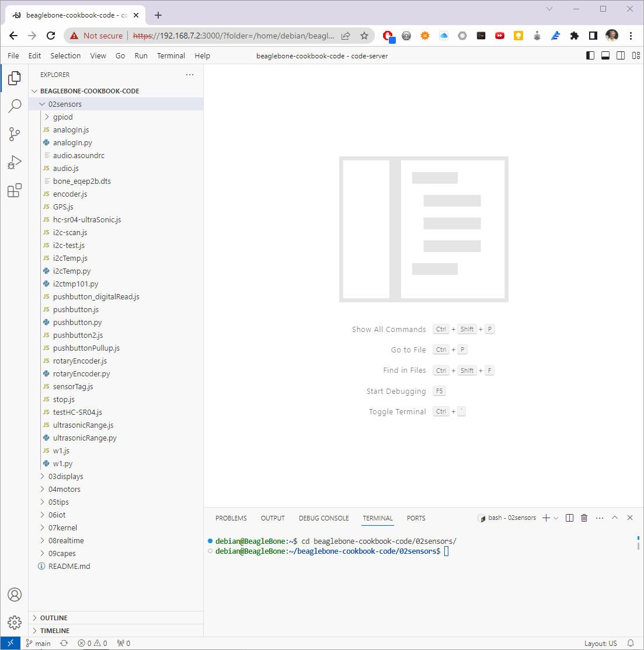The image size is (644, 650).
Task: Open Explorer more actions with the ellipsis
Action: 189,75
